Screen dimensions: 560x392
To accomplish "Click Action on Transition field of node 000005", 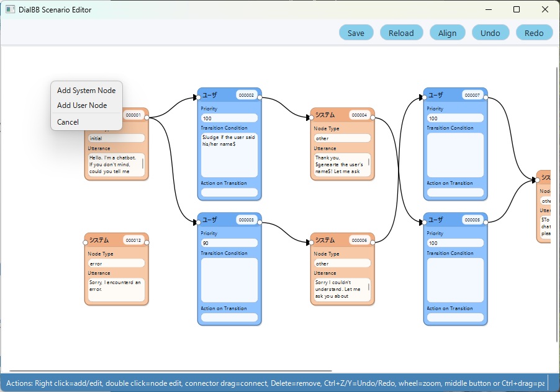I will tap(455, 317).
